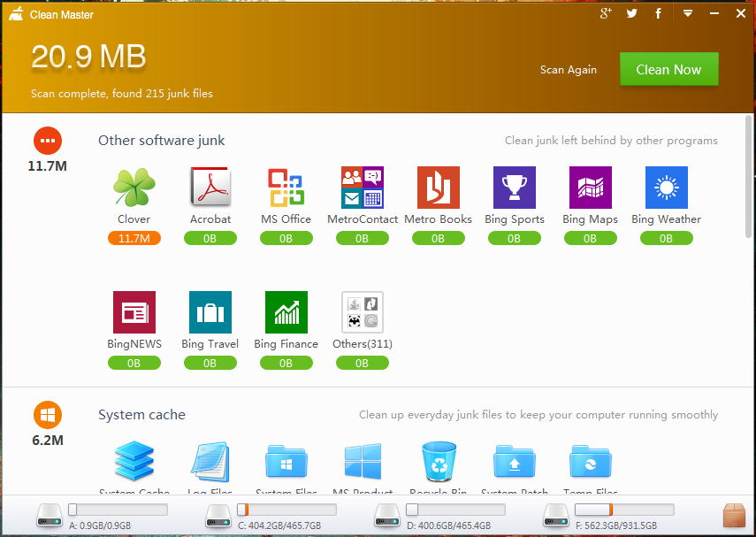
Task: Click the Clover app icon
Action: (134, 188)
